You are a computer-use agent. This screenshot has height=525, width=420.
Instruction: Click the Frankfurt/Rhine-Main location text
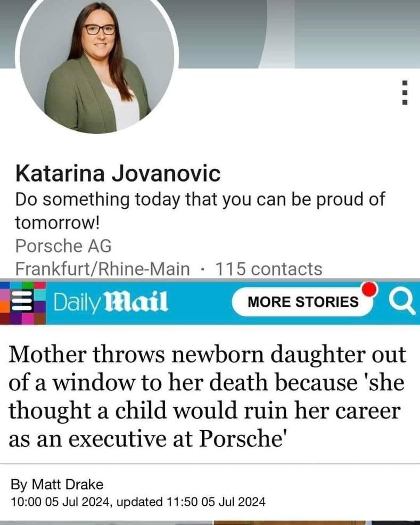pyautogui.click(x=102, y=269)
